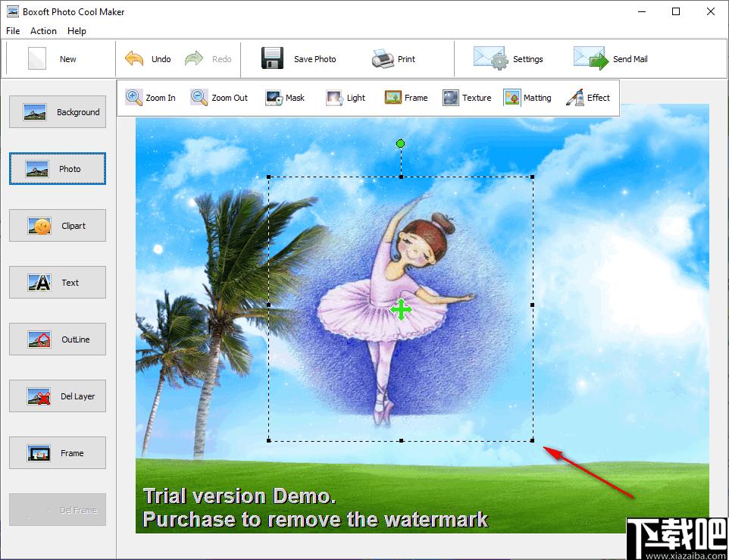The image size is (729, 560).
Task: Click the top-left selection handle of the photo
Action: tap(269, 177)
